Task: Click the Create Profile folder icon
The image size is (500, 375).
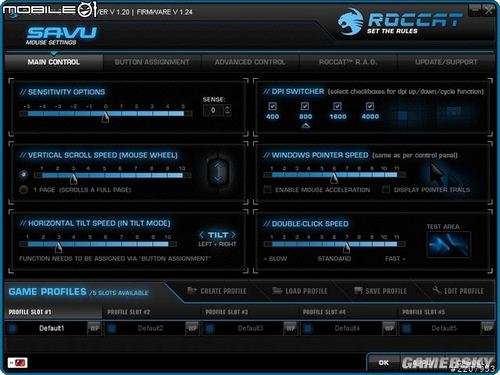Action: pos(192,291)
